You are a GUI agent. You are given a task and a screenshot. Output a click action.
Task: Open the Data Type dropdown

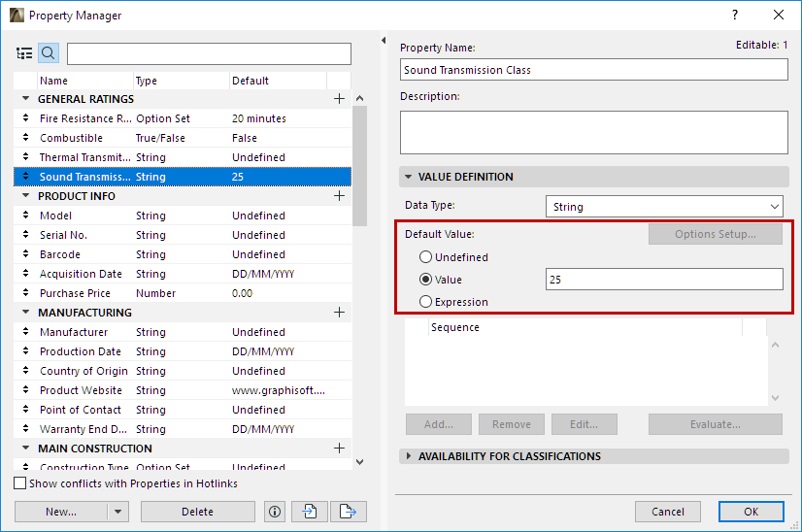point(664,207)
